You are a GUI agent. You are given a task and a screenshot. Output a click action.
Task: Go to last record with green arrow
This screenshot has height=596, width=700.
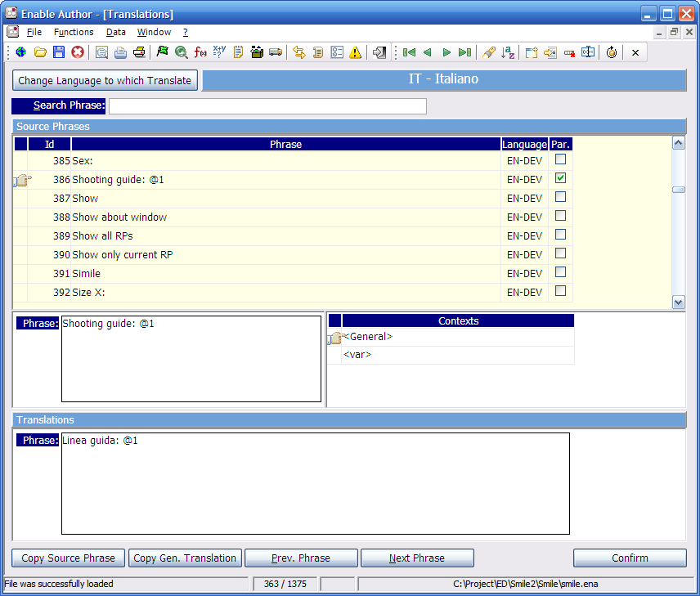click(464, 52)
